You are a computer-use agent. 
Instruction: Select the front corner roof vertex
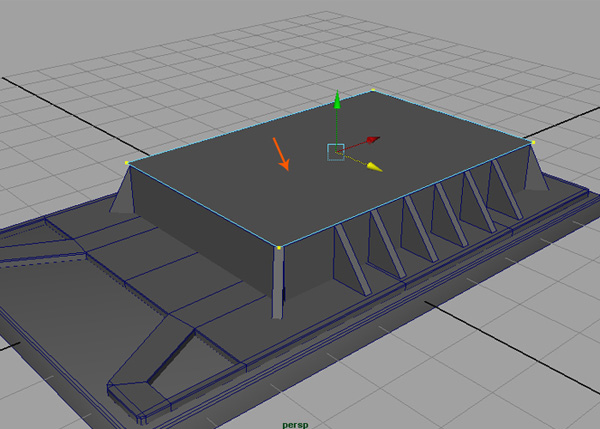(278, 247)
